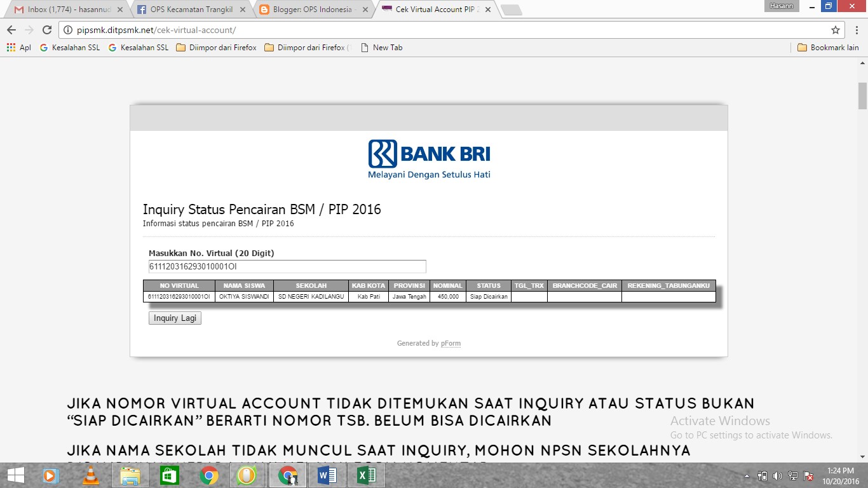
Task: Launch Windows Media Player from taskbar
Action: [50, 475]
